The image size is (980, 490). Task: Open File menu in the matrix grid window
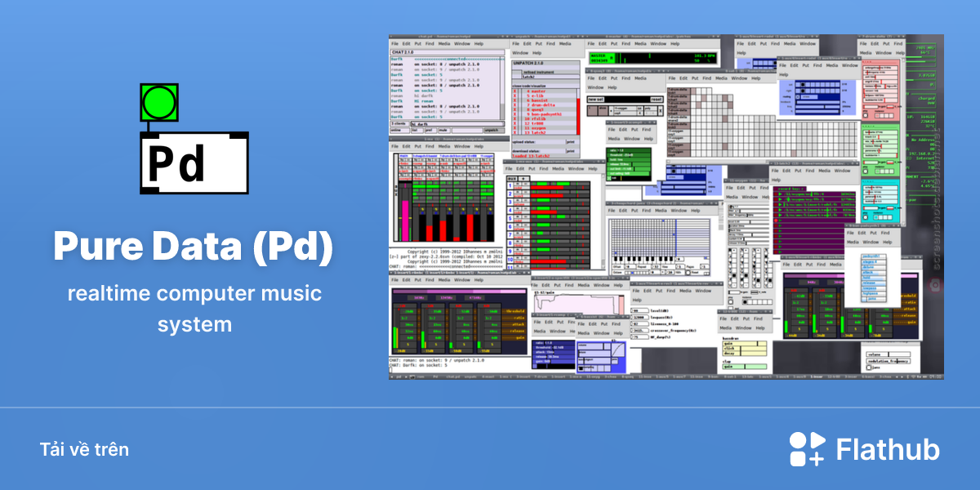[x=672, y=78]
